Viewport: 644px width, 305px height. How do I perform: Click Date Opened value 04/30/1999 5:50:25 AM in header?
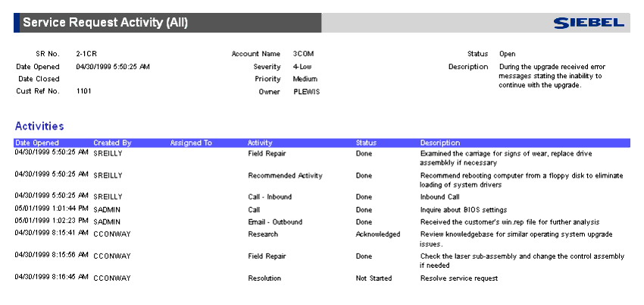113,67
